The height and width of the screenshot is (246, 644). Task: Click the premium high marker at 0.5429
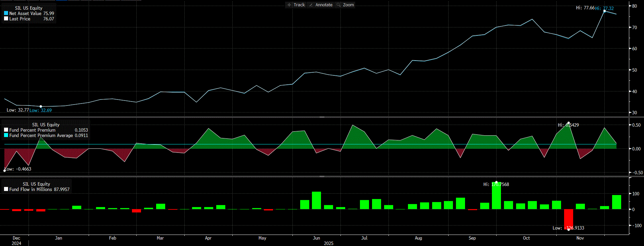pyautogui.click(x=568, y=123)
